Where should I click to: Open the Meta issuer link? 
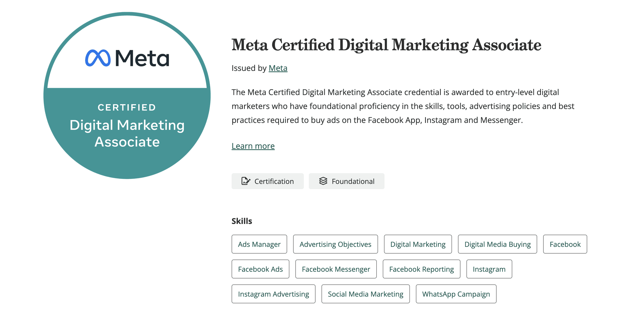(x=277, y=68)
